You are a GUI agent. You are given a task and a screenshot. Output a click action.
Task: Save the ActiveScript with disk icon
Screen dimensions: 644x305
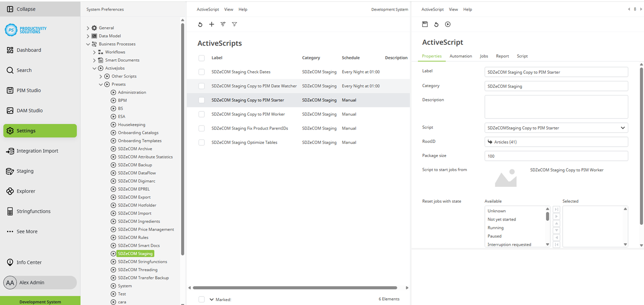coord(425,24)
